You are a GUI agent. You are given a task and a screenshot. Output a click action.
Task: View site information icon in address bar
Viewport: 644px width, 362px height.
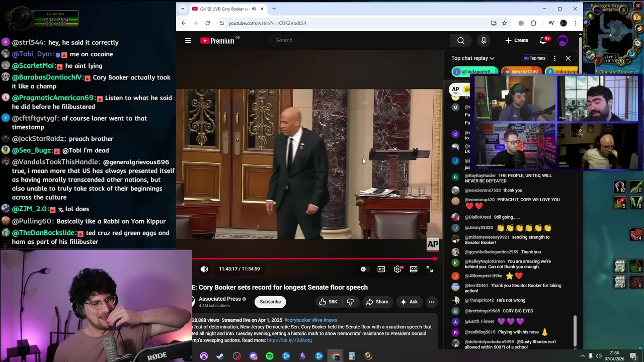point(222,23)
